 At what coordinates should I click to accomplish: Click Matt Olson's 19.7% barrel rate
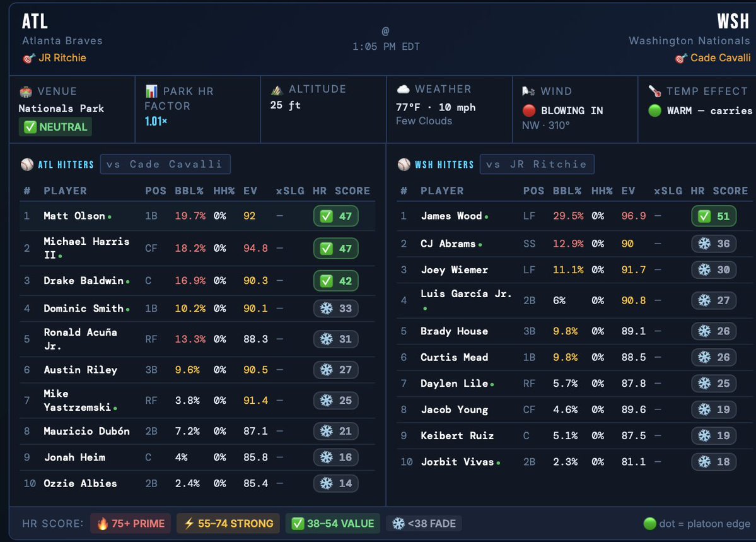190,216
